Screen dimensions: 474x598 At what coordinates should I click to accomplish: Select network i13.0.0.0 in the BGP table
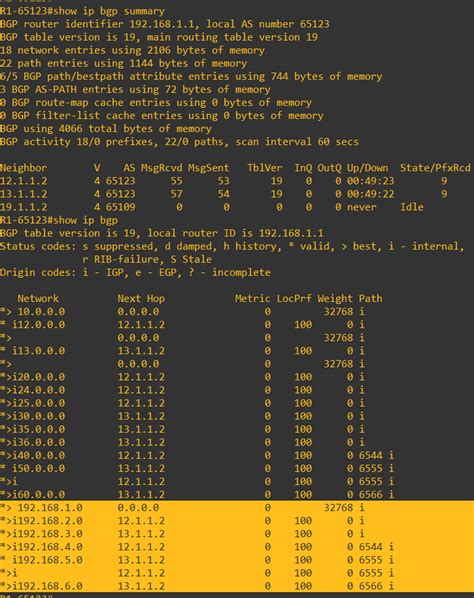[39, 351]
